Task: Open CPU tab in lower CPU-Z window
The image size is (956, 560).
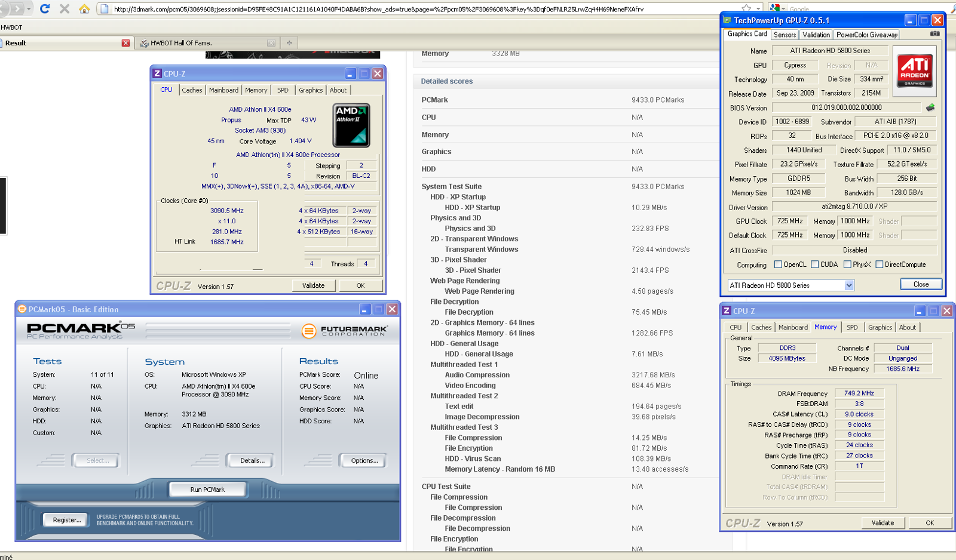Action: [x=736, y=327]
